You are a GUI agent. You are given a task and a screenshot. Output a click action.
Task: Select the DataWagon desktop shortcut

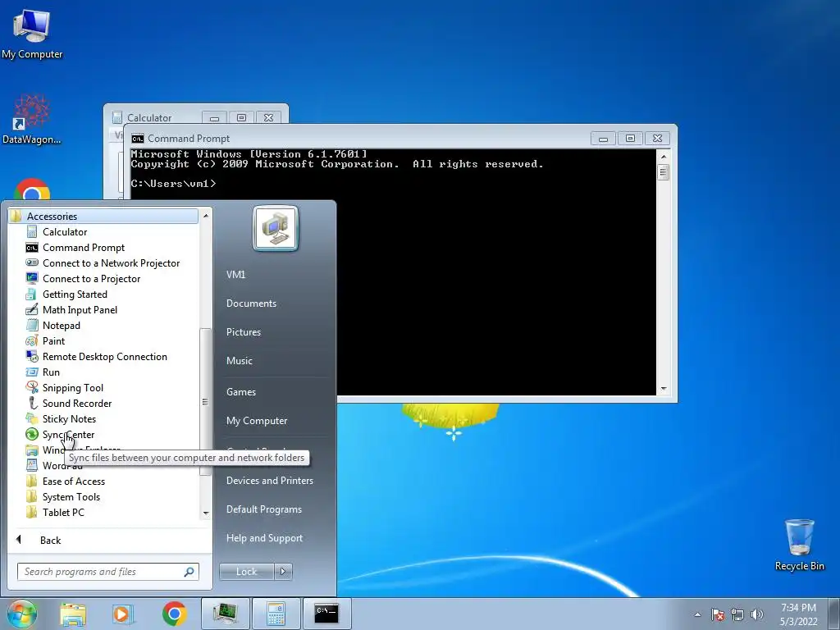tap(31, 120)
